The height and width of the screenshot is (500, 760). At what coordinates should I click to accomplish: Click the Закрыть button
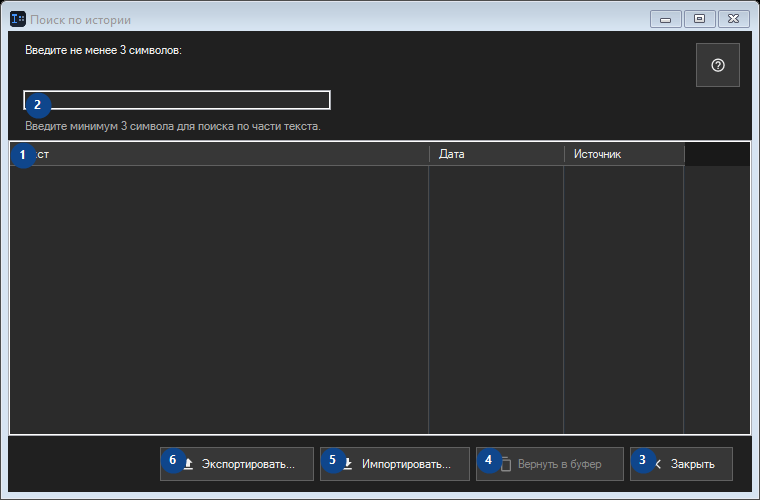pyautogui.click(x=681, y=464)
